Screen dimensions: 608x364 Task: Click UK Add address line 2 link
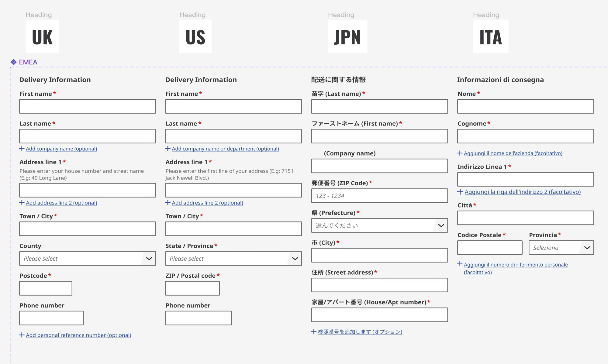[61, 203]
